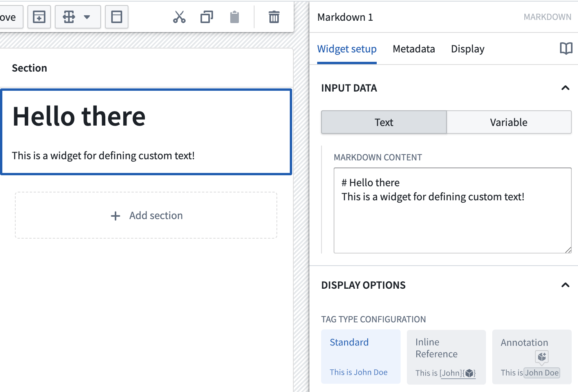The height and width of the screenshot is (392, 578).
Task: Select the Text input mode
Action: 384,122
